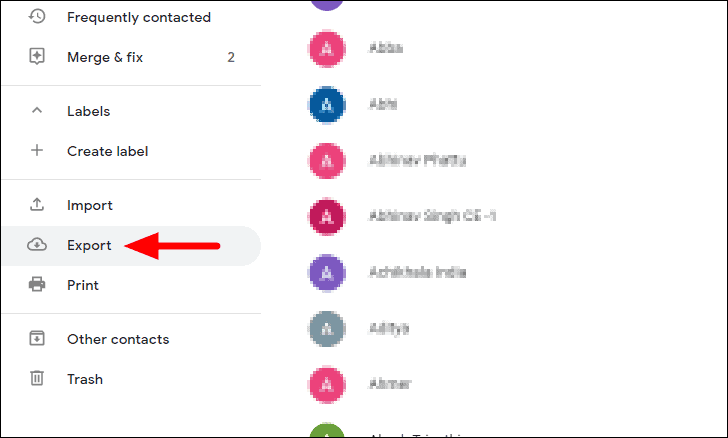This screenshot has height=438, width=728.
Task: Select the Labels heading
Action: (x=89, y=111)
